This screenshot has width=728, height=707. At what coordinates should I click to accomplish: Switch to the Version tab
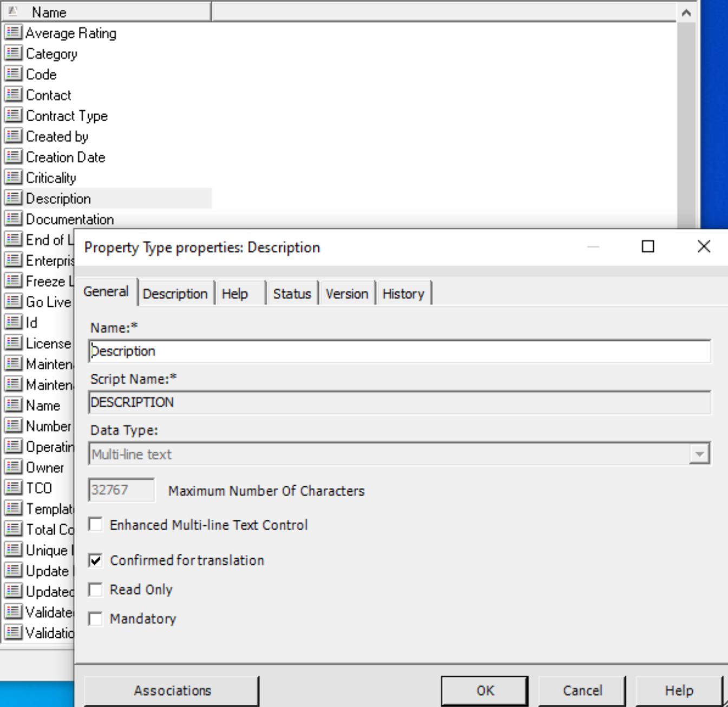pyautogui.click(x=347, y=294)
